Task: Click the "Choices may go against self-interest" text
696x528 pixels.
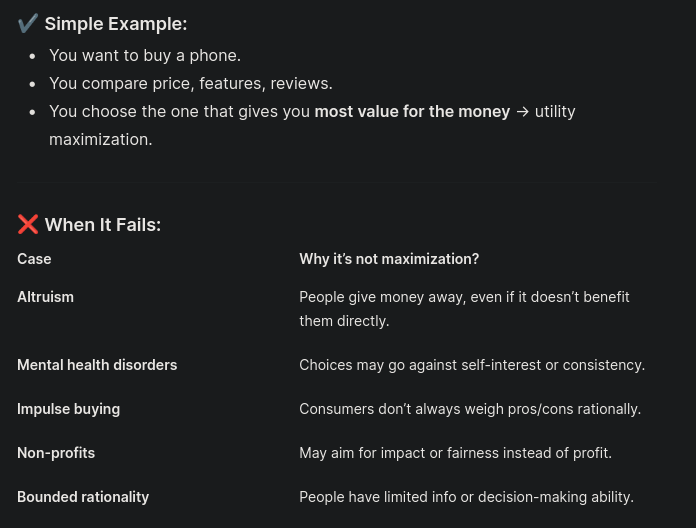Action: tap(472, 365)
